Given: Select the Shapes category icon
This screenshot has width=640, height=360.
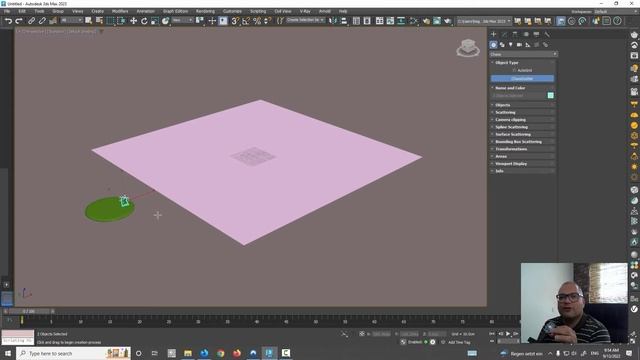Looking at the screenshot, I should tap(502, 45).
